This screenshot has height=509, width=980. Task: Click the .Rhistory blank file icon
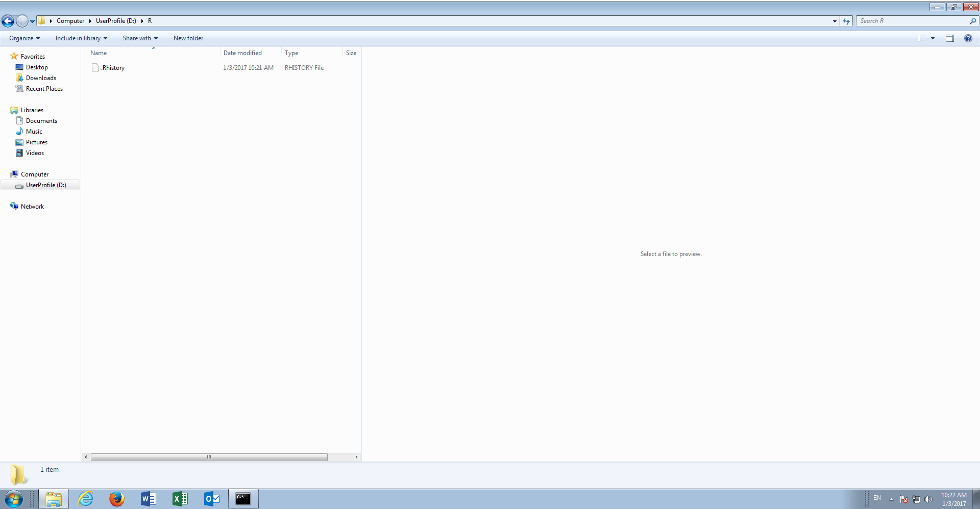click(x=95, y=68)
